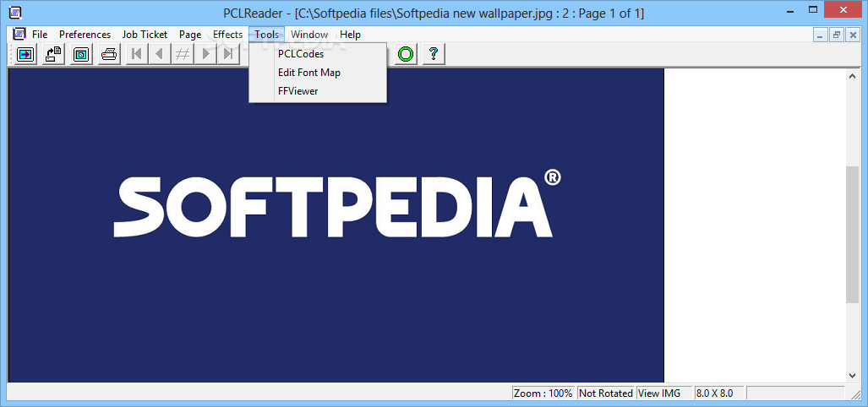The image size is (868, 407).
Task: Open the Window menu
Action: pyautogui.click(x=309, y=35)
